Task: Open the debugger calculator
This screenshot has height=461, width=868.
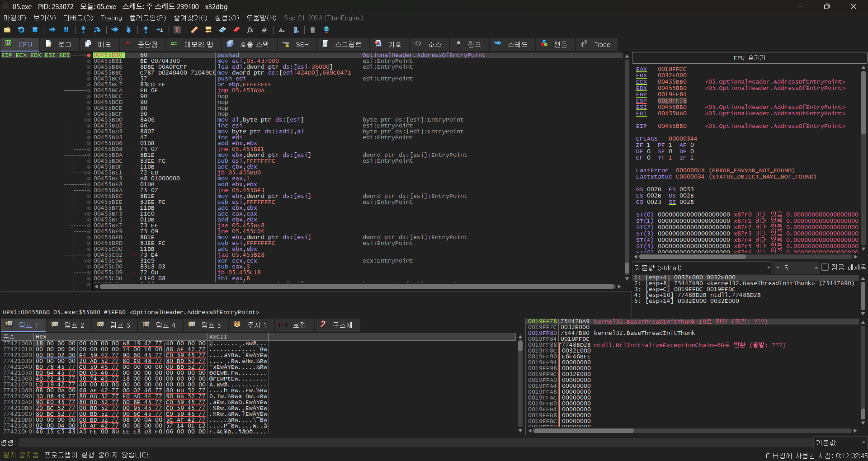Action: [x=312, y=30]
